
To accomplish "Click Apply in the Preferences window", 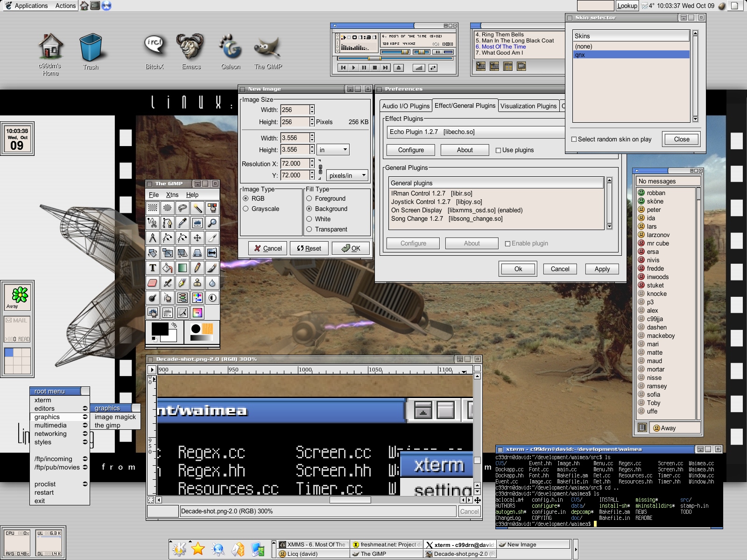I will (x=602, y=269).
